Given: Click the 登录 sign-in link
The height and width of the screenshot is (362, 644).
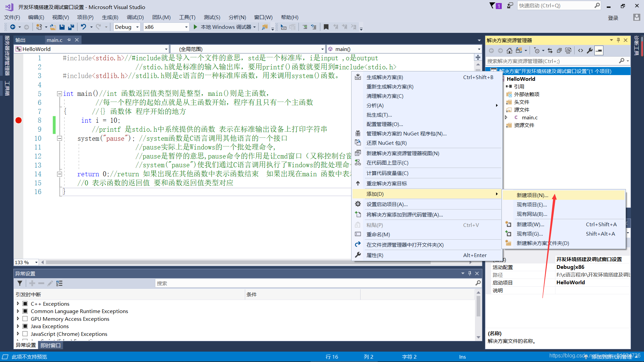Looking at the screenshot, I should 613,18.
